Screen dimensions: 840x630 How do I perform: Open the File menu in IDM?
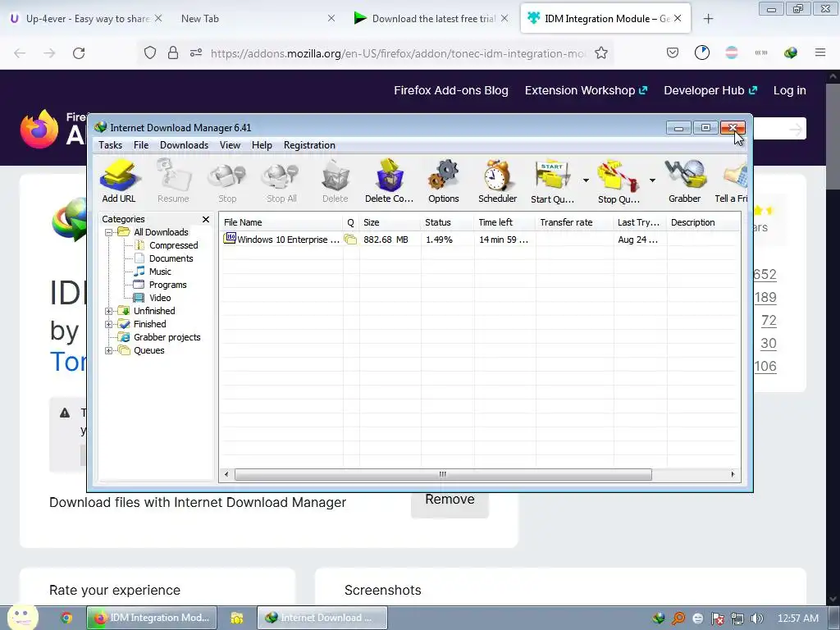pos(141,145)
